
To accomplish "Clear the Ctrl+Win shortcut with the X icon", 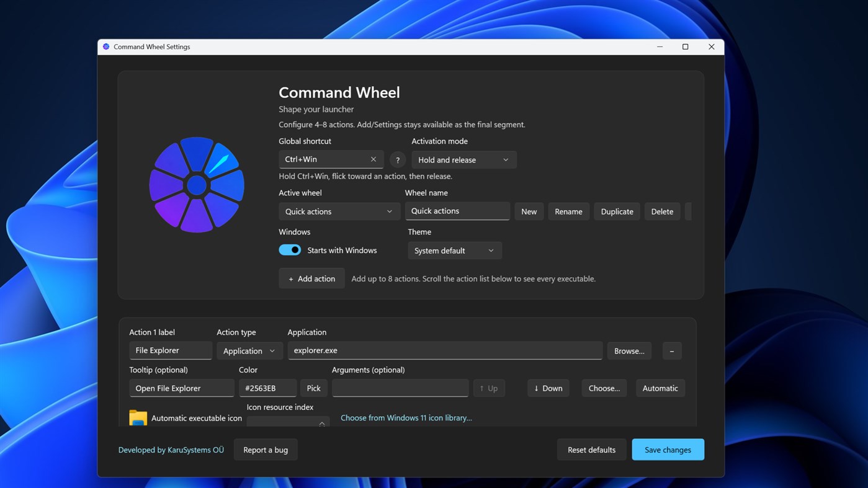I will pyautogui.click(x=374, y=159).
